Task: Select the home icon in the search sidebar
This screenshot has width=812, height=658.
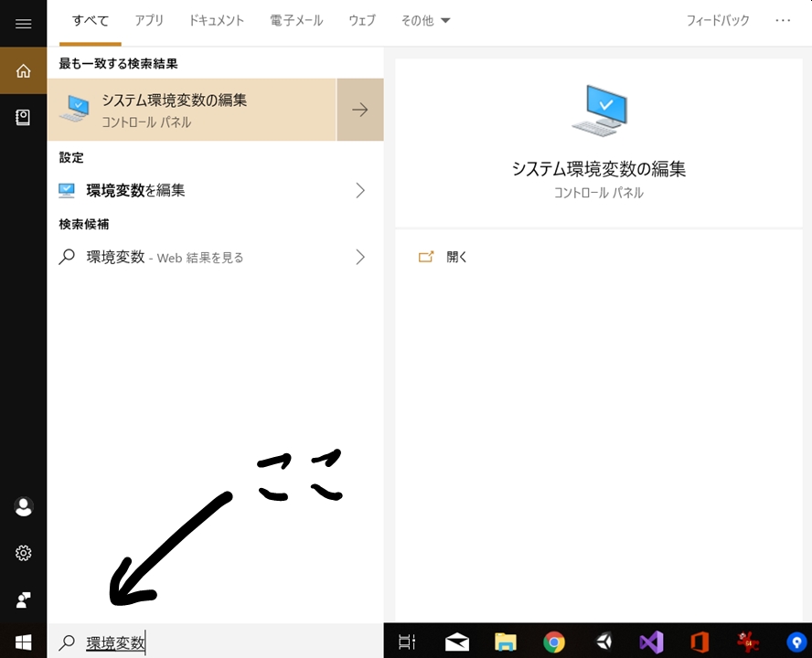Action: [23, 69]
